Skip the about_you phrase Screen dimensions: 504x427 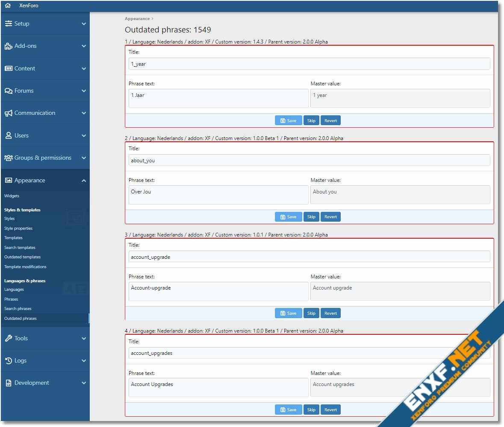click(311, 217)
